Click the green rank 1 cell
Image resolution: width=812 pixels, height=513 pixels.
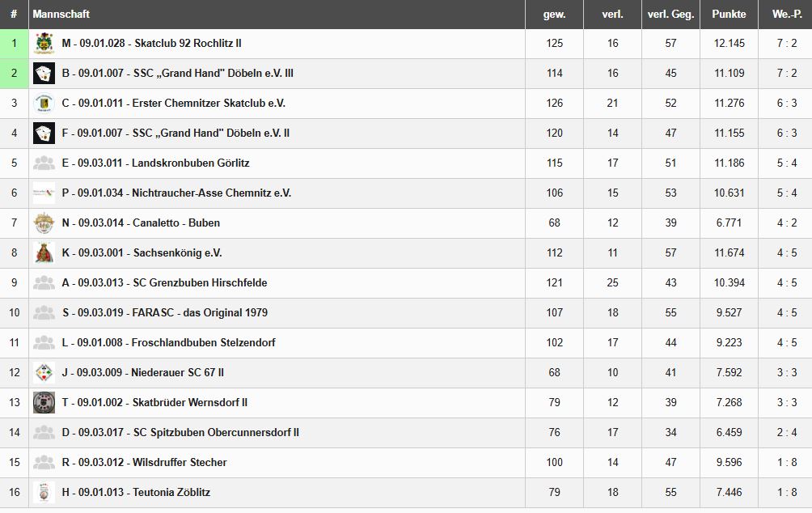pyautogui.click(x=14, y=44)
